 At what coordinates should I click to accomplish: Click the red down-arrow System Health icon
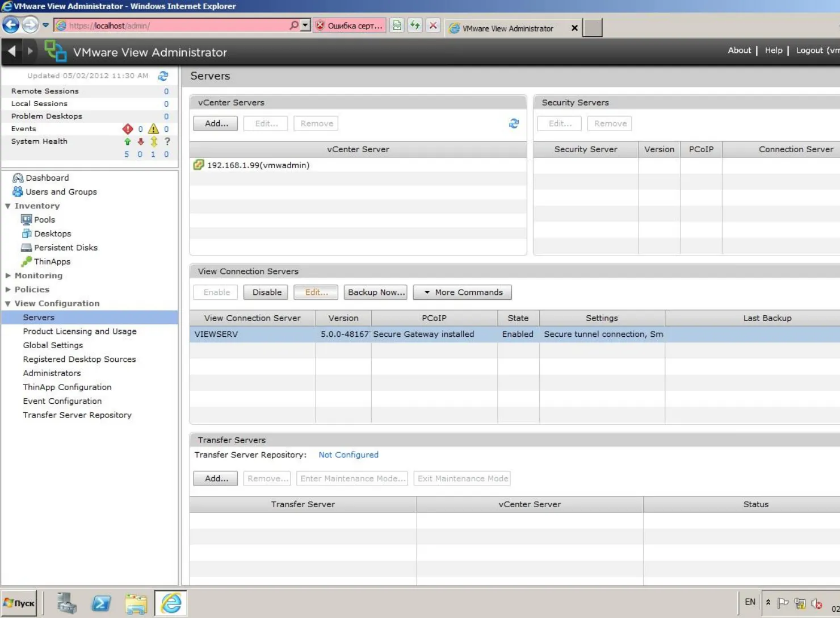pos(141,141)
